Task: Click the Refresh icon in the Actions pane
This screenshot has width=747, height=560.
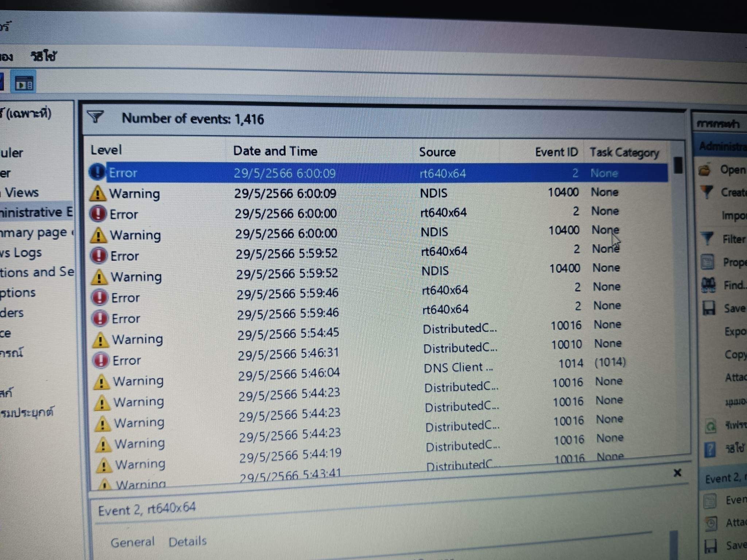Action: (711, 426)
